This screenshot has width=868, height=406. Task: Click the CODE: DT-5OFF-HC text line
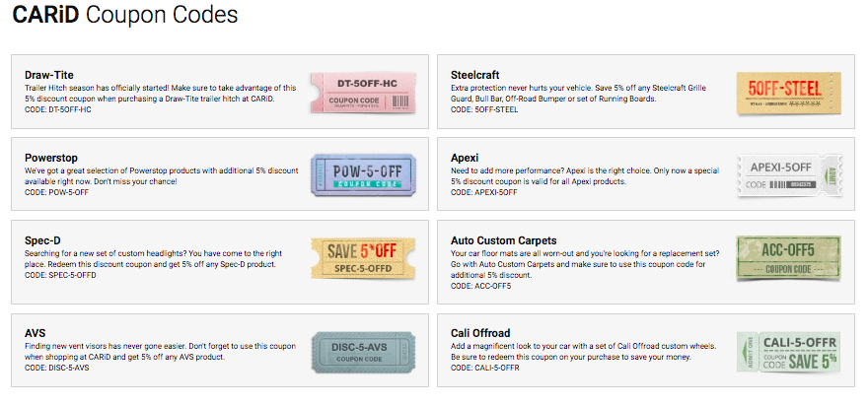click(58, 109)
